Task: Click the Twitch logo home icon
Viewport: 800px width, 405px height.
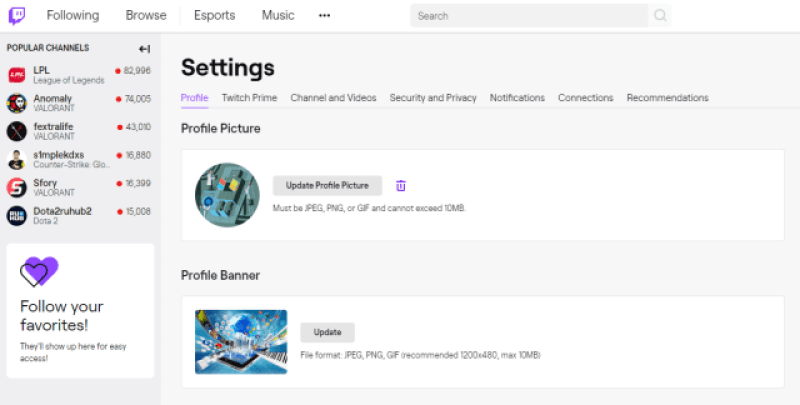Action: [x=17, y=16]
